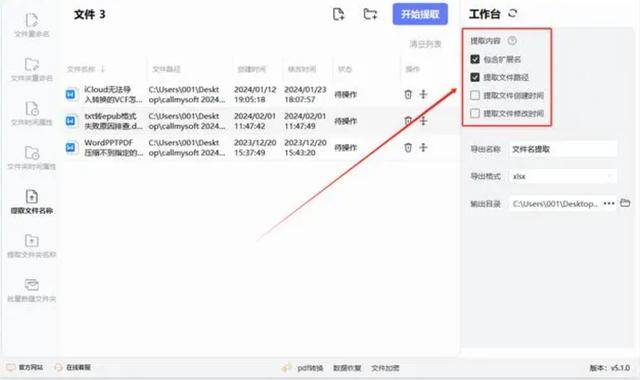Open 批量创建文件夹 sidebar tool
This screenshot has height=380, width=640.
coord(32,290)
